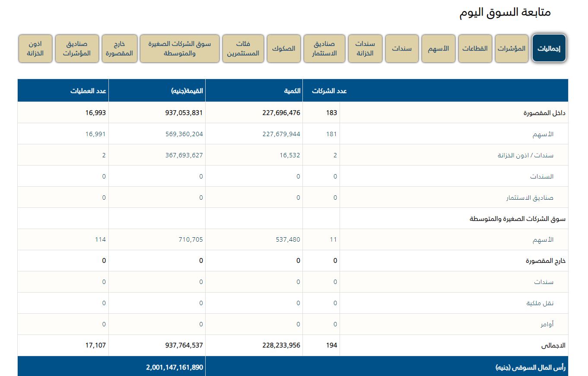Open the صناديق المؤشرات tab

pyautogui.click(x=77, y=48)
